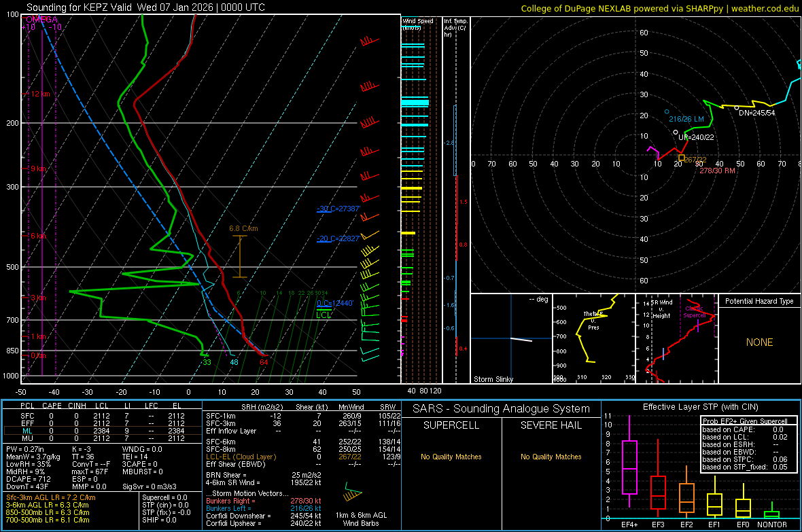This screenshot has width=802, height=532.
Task: Click the "-30 C=27387'" height label
Action: tap(338, 209)
